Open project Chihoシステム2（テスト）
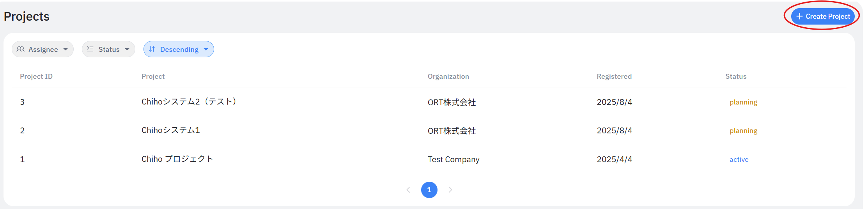The image size is (868, 209). pyautogui.click(x=189, y=102)
